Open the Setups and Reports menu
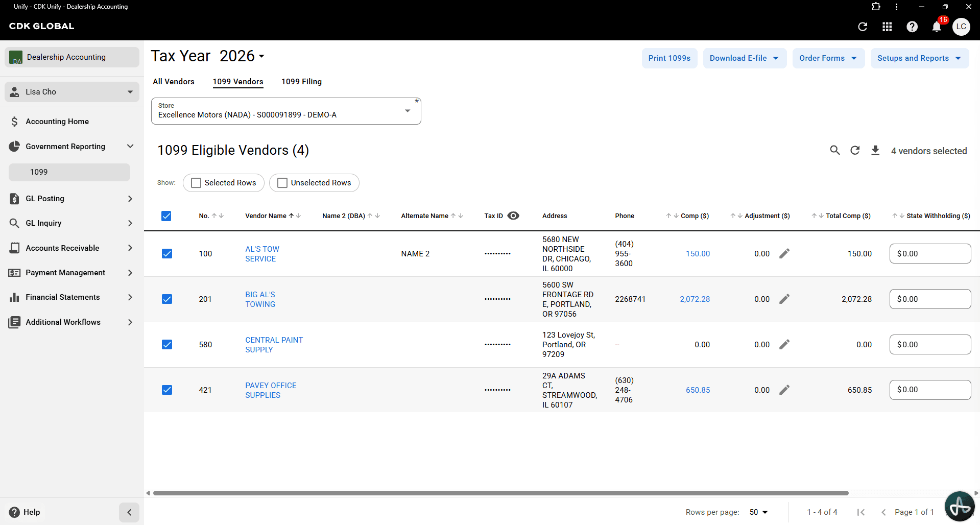The height and width of the screenshot is (525, 980). click(x=919, y=58)
